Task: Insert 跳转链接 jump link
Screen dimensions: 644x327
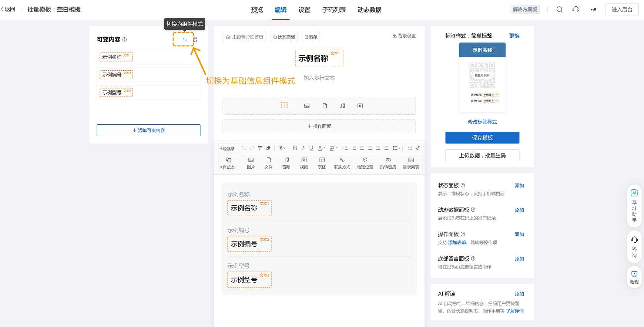Action: [x=388, y=163]
